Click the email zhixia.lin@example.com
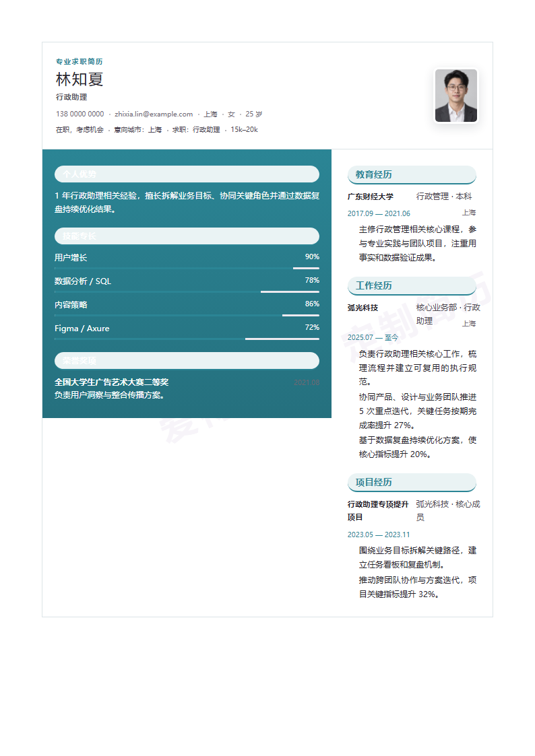This screenshot has height=756, width=535. (154, 114)
